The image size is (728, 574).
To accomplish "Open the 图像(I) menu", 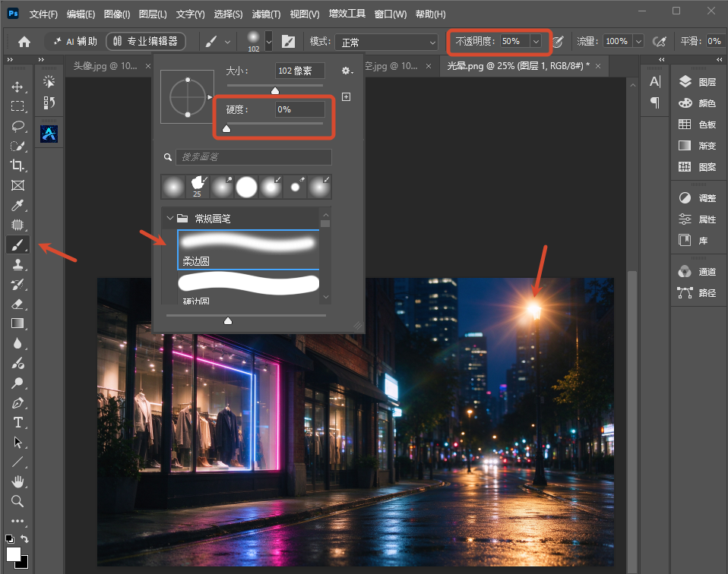I will 117,14.
